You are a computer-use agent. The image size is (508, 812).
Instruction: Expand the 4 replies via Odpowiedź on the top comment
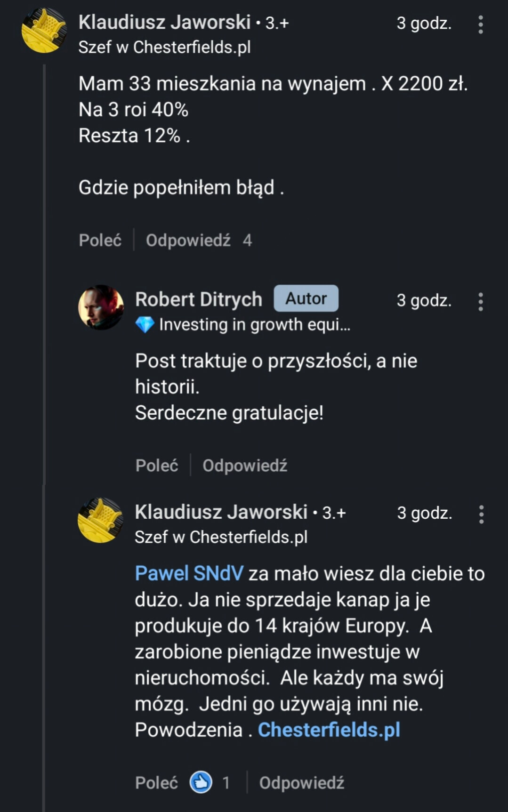(188, 240)
